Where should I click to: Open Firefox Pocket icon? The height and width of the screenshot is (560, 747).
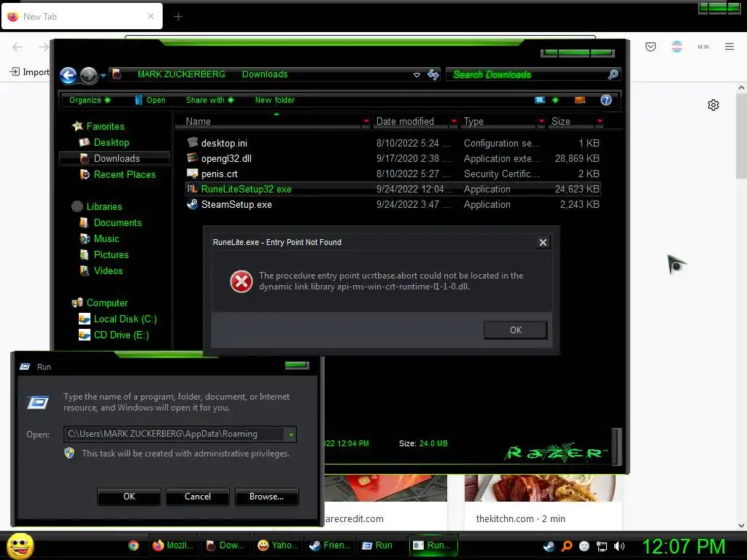[651, 47]
